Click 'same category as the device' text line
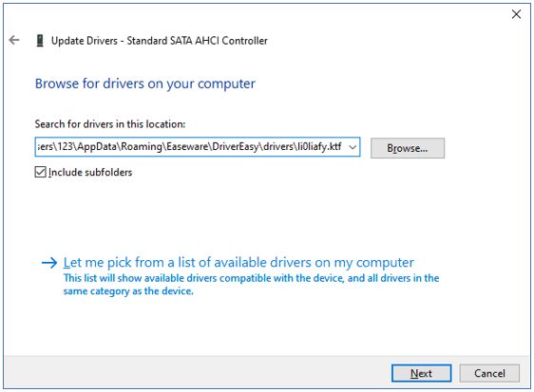The image size is (534, 392). point(128,291)
